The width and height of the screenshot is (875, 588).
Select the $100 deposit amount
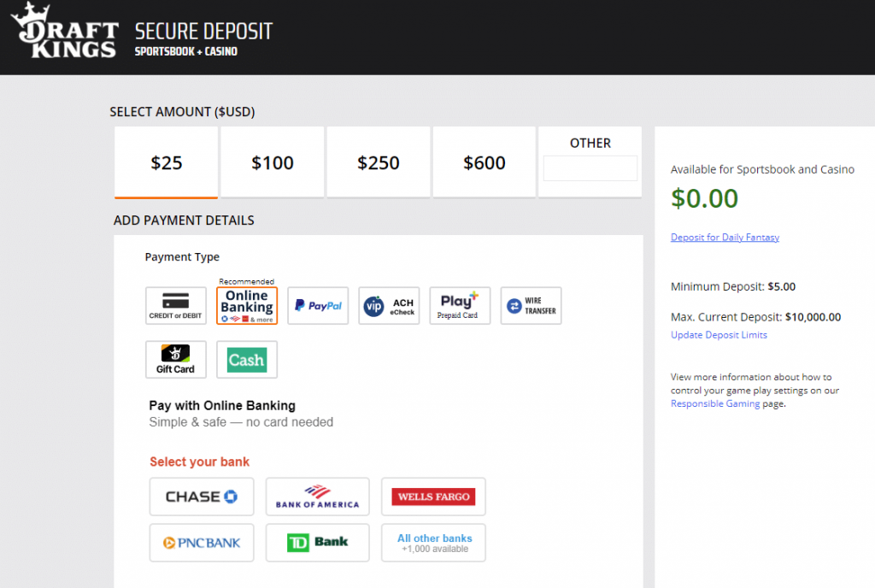coord(273,162)
